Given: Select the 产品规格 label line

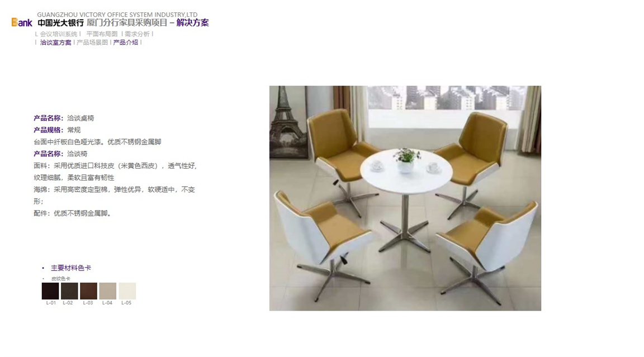Looking at the screenshot, I should 57,130.
